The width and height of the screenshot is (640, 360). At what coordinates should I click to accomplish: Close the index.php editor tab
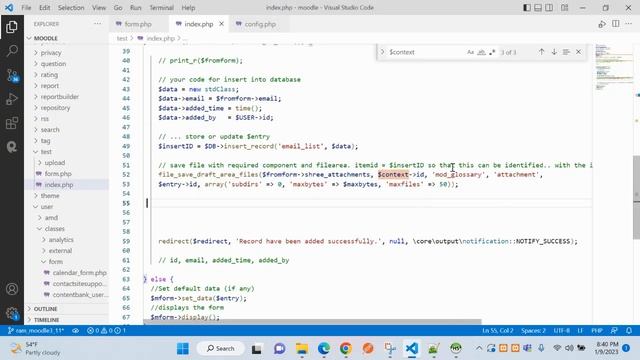pyautogui.click(x=221, y=24)
